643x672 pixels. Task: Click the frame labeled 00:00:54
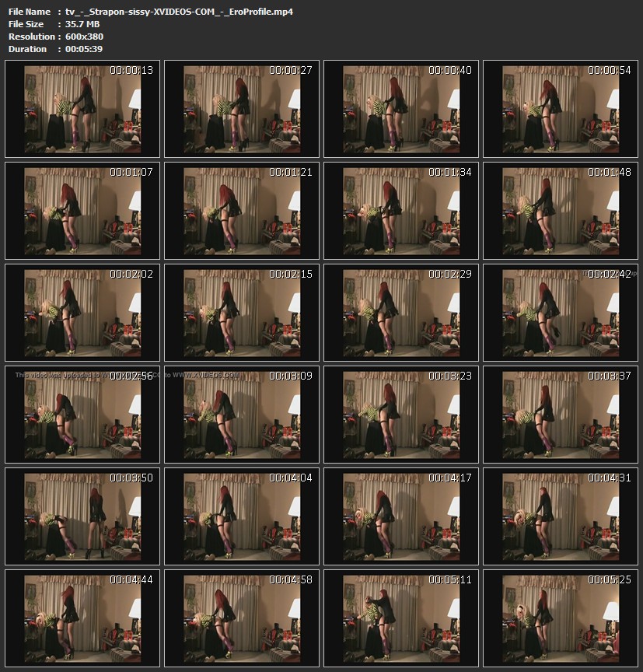560,110
